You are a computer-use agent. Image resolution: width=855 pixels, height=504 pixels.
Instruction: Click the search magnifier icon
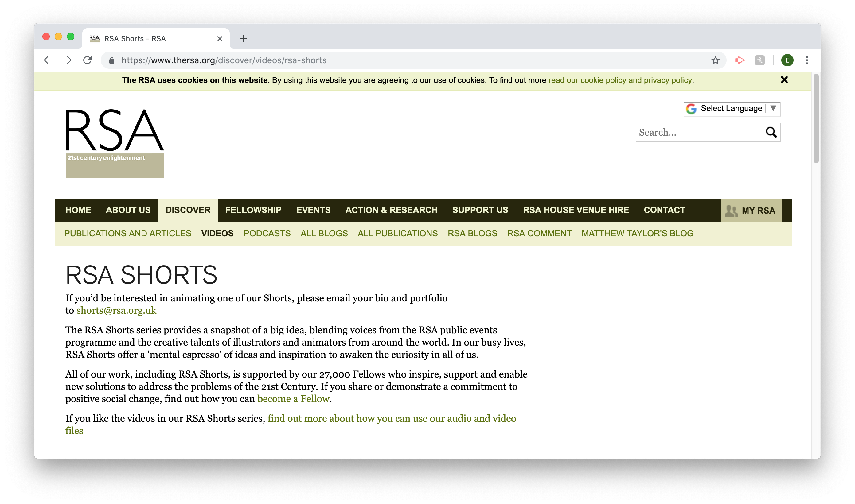(771, 132)
